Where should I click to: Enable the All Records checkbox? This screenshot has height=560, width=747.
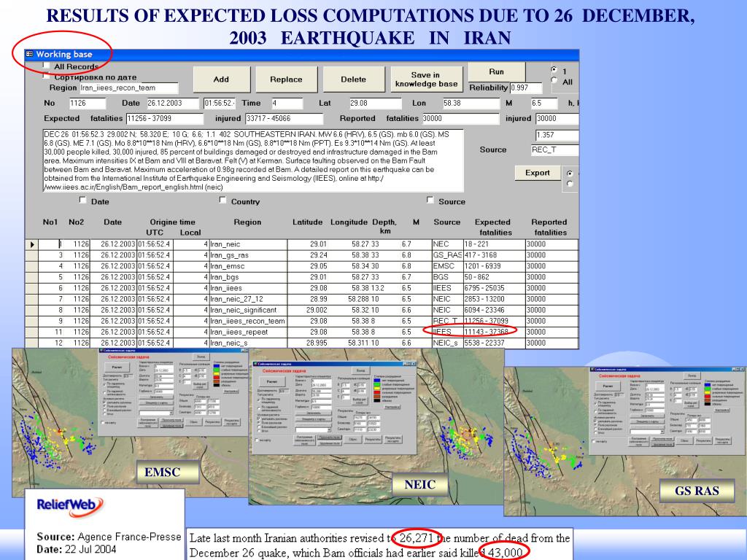[47, 66]
